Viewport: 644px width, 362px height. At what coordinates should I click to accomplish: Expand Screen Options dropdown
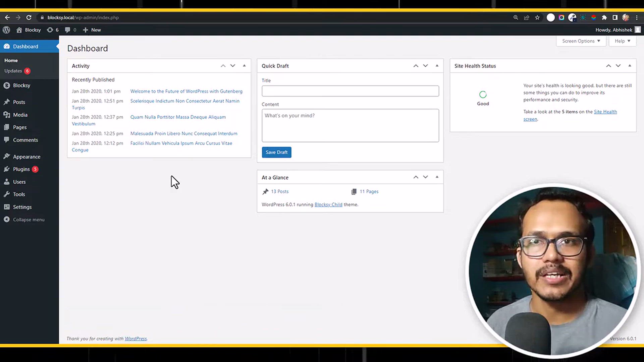pyautogui.click(x=581, y=41)
